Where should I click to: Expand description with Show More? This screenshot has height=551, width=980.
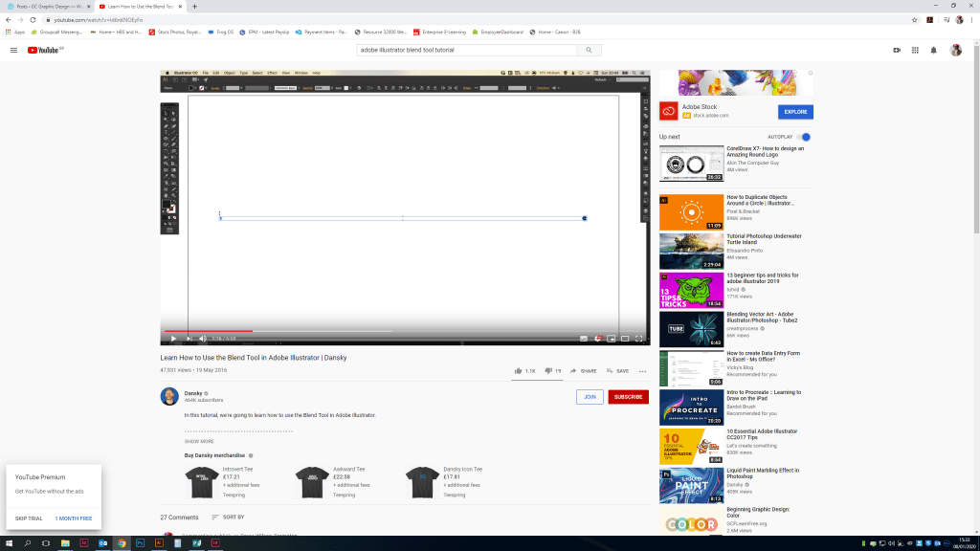199,441
